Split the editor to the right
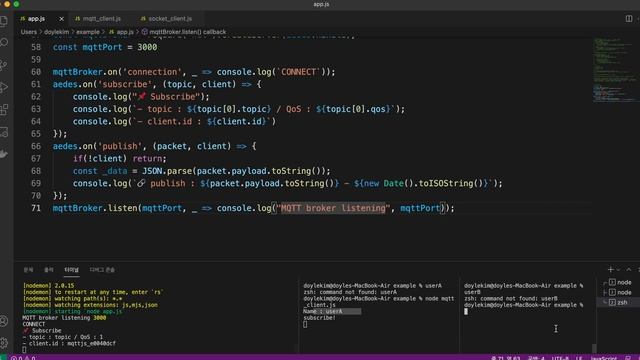 [x=629, y=19]
